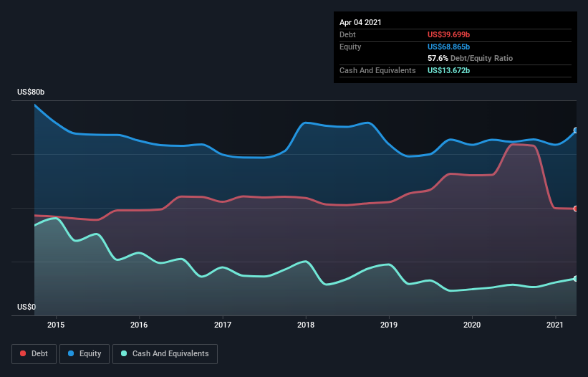Toggle the Equity legend button

click(85, 354)
